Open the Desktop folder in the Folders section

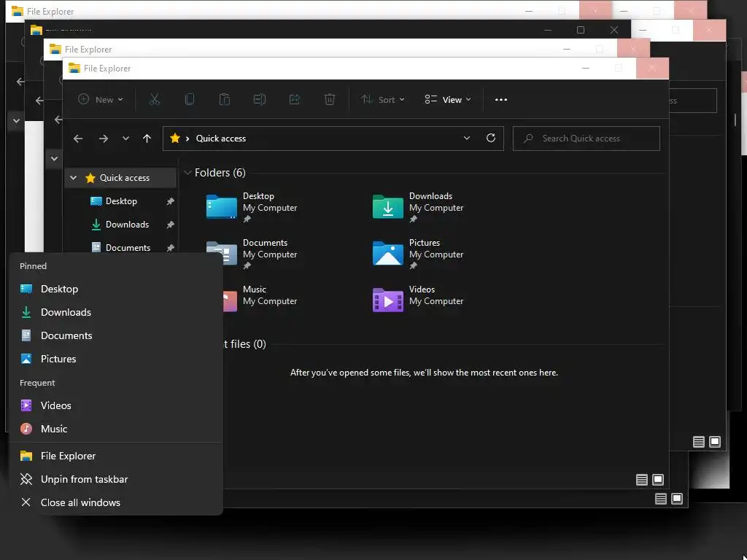tap(252, 207)
